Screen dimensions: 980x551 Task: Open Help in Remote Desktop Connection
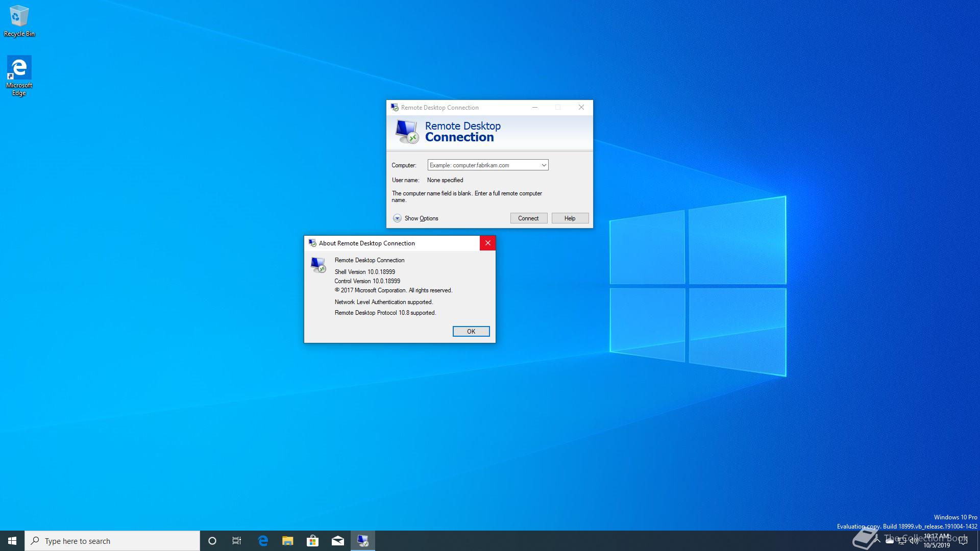[570, 218]
